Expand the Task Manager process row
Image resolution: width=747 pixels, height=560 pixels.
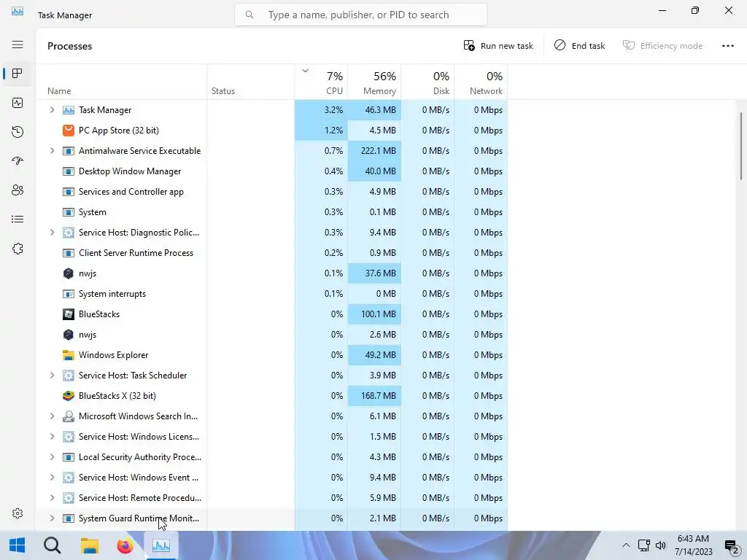point(52,110)
